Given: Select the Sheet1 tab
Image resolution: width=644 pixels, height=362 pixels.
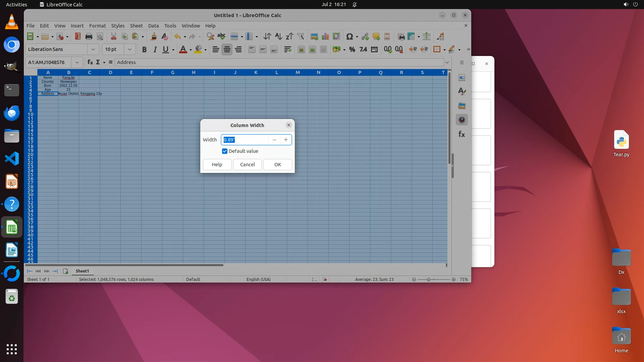Looking at the screenshot, I should point(82,271).
